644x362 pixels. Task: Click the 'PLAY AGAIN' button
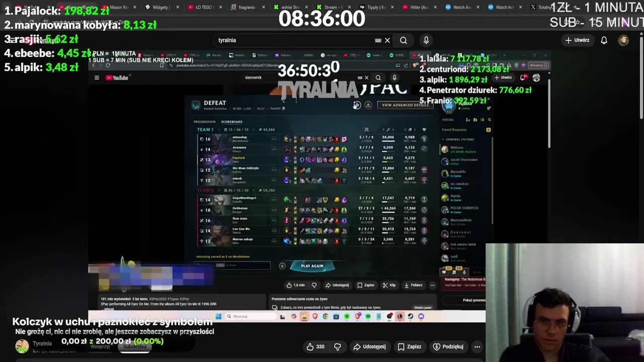pyautogui.click(x=312, y=266)
